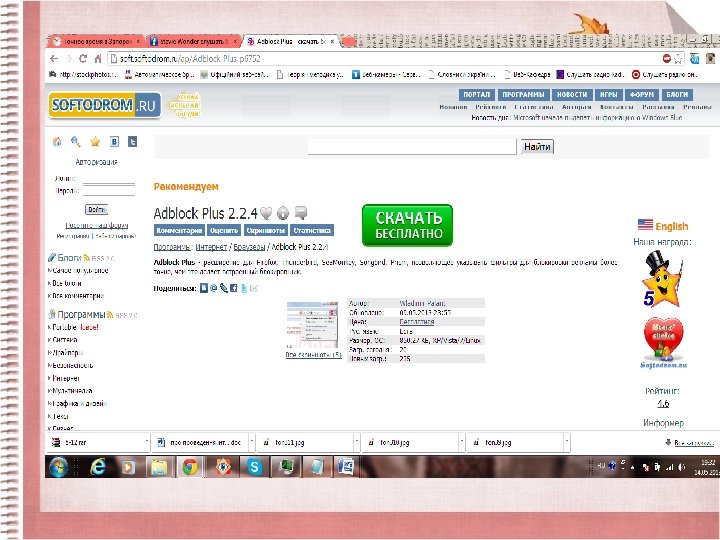Click the magnifier search icon in sidebar
This screenshot has height=540, width=720.
click(x=76, y=141)
